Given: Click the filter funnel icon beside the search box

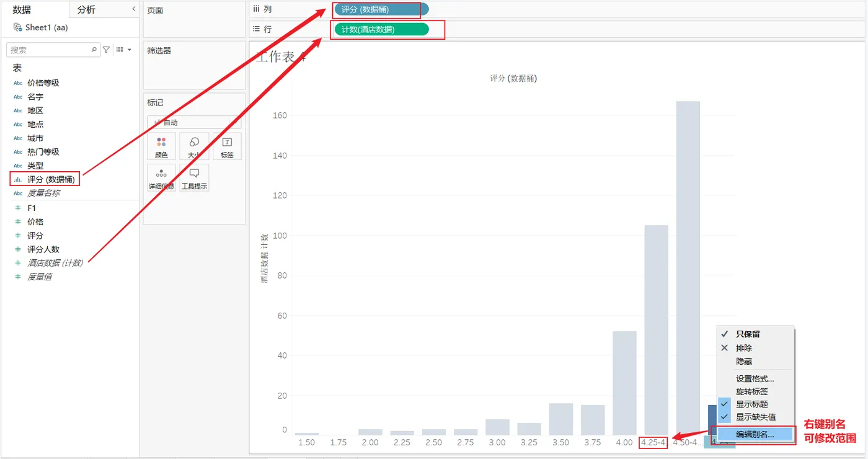Looking at the screenshot, I should coord(106,50).
